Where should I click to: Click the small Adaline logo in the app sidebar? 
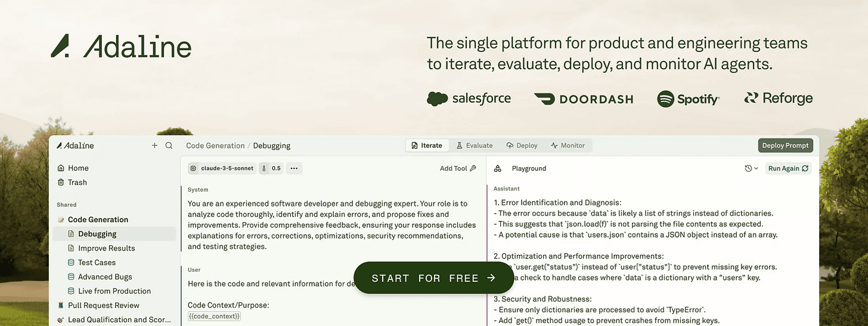click(75, 145)
